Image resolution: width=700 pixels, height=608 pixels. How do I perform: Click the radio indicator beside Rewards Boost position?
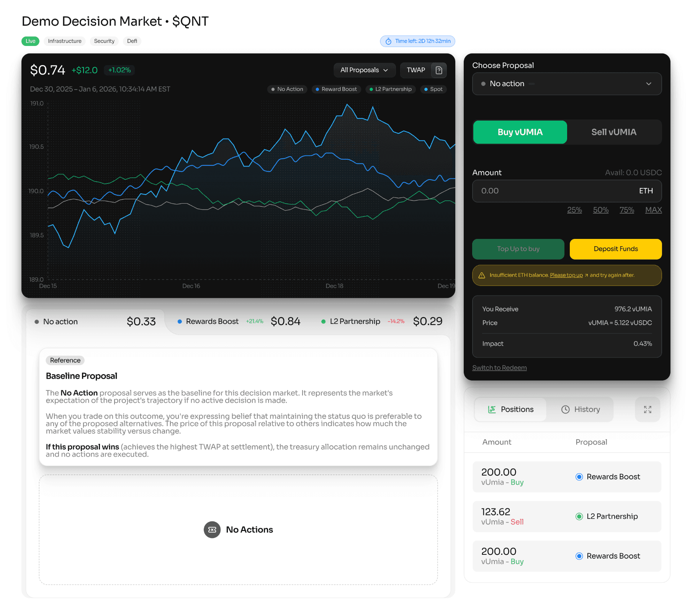[579, 477]
